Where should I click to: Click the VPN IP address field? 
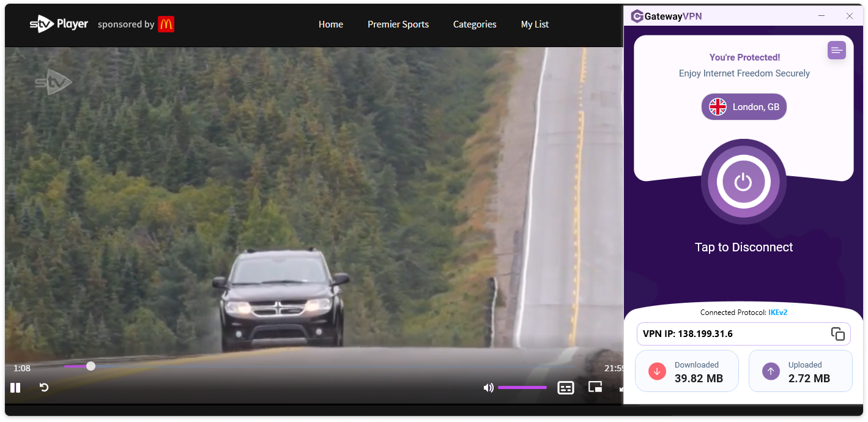coord(728,334)
